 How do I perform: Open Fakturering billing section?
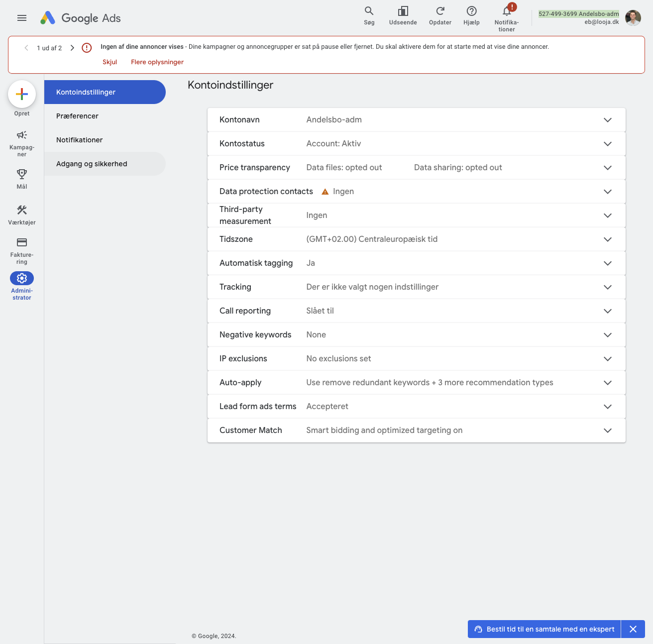(22, 251)
